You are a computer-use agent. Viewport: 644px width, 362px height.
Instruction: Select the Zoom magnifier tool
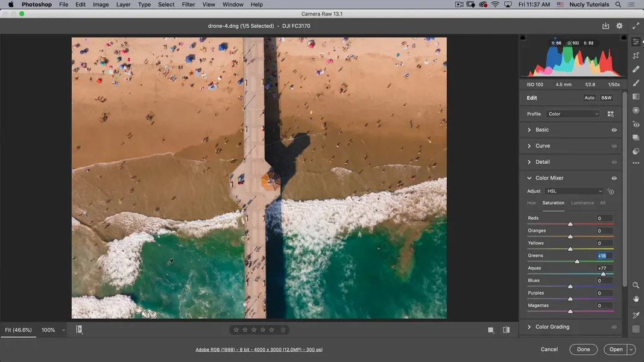[x=636, y=285]
